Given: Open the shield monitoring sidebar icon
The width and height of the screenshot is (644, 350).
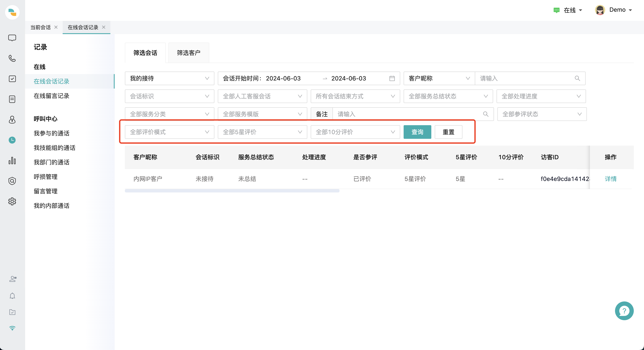Looking at the screenshot, I should coord(12,181).
